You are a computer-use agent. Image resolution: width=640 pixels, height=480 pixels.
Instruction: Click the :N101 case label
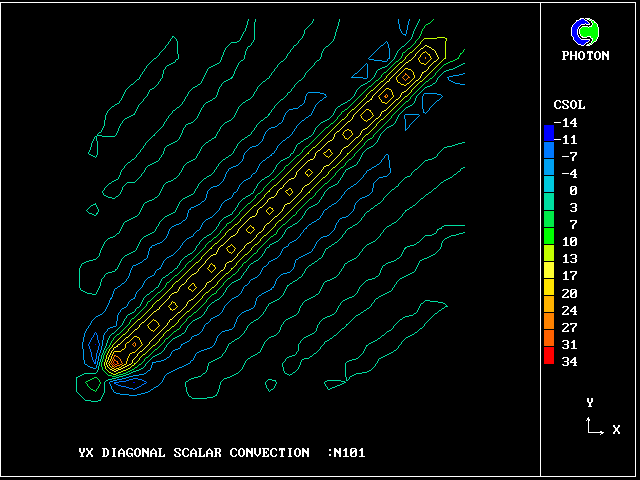pos(347,453)
